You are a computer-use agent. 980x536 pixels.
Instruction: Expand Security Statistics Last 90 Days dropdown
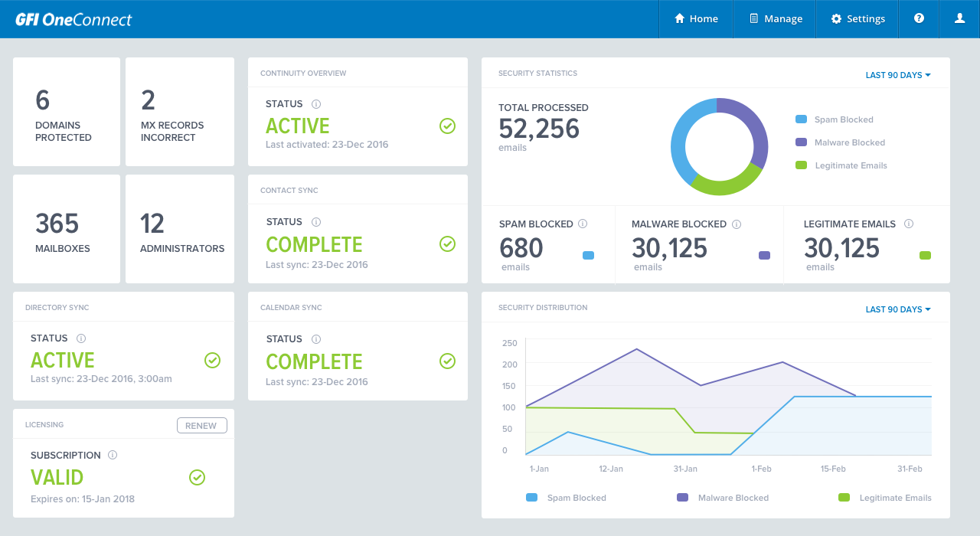pyautogui.click(x=898, y=75)
